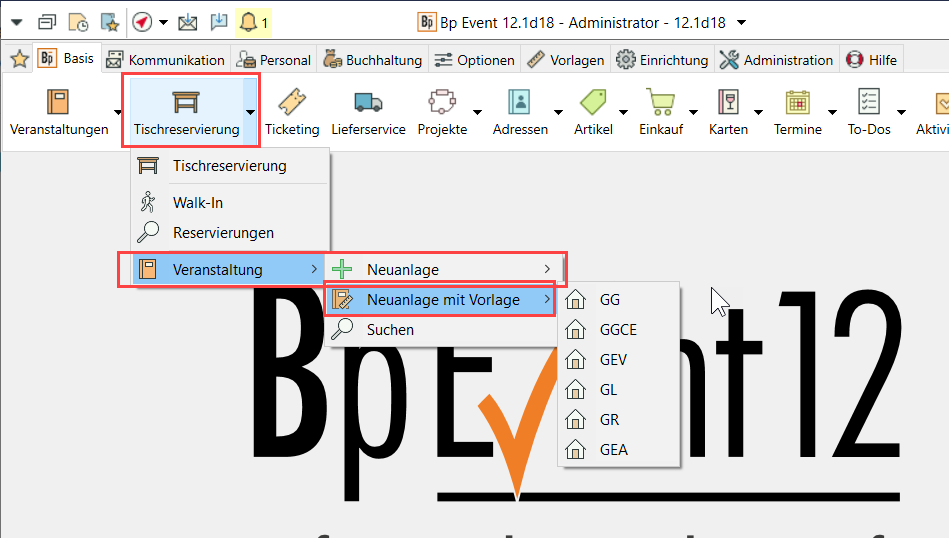Open the Termine calendar icon
This screenshot has height=538, width=949.
pos(797,103)
